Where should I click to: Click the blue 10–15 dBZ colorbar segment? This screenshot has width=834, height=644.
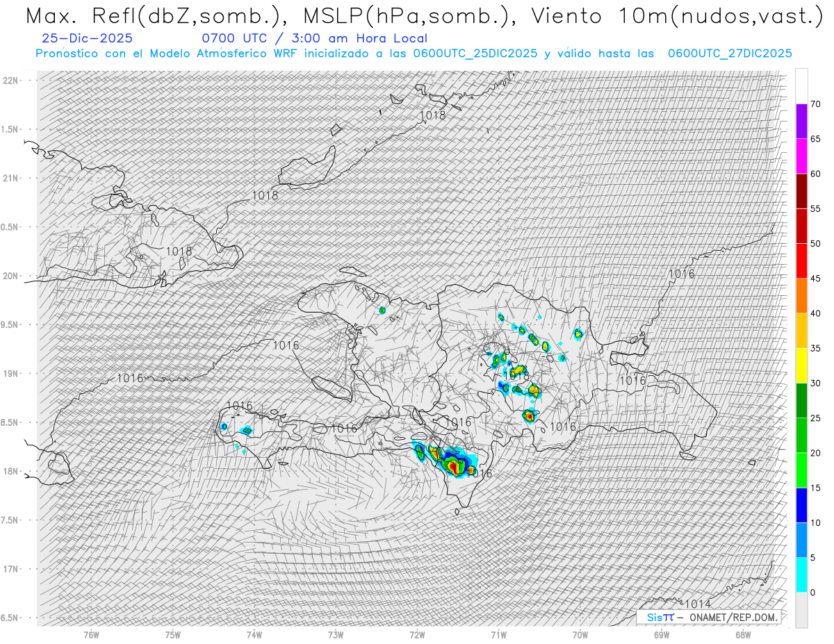click(802, 505)
